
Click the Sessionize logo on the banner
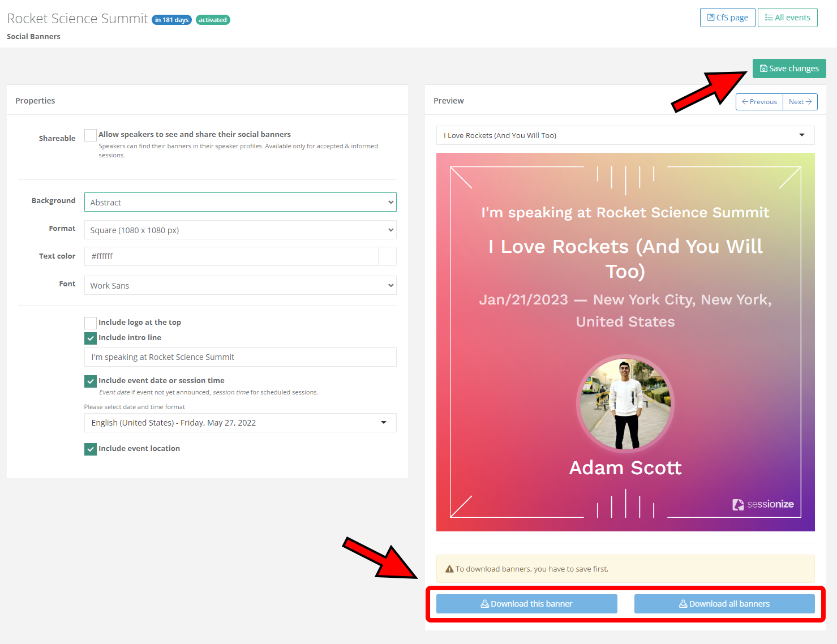coord(763,504)
